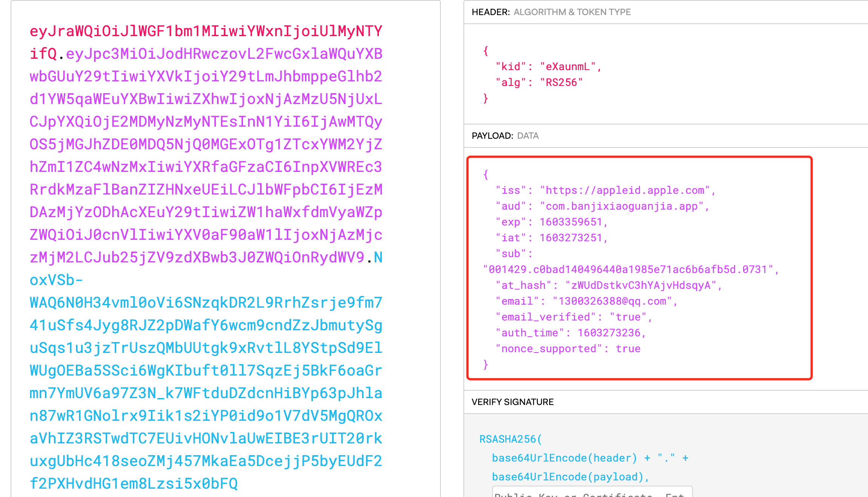Click the "email_verified" line
The height and width of the screenshot is (497, 868).
coord(573,317)
